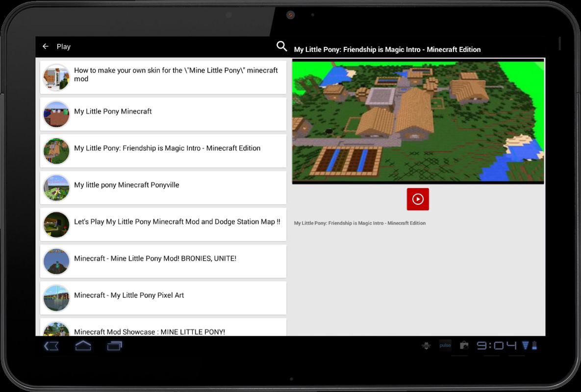Select the thumbnail for 'How to make your own skin'
Image resolution: width=581 pixels, height=392 pixels.
click(x=56, y=77)
